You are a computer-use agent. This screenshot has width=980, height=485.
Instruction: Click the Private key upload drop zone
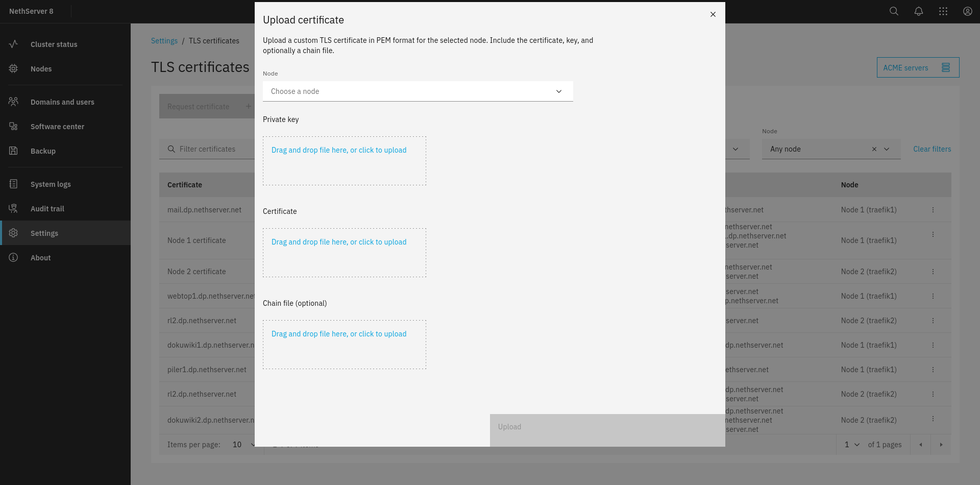tap(344, 160)
